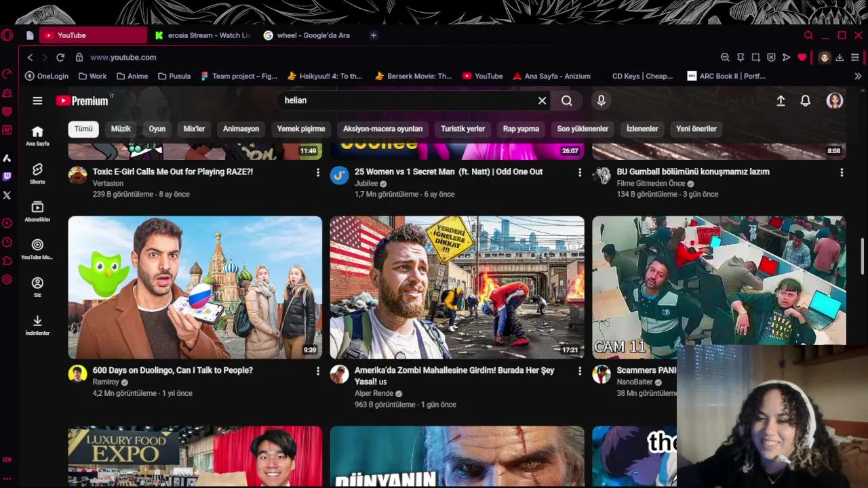Select the Son yüklenenler chip
The height and width of the screenshot is (488, 868).
(x=583, y=129)
